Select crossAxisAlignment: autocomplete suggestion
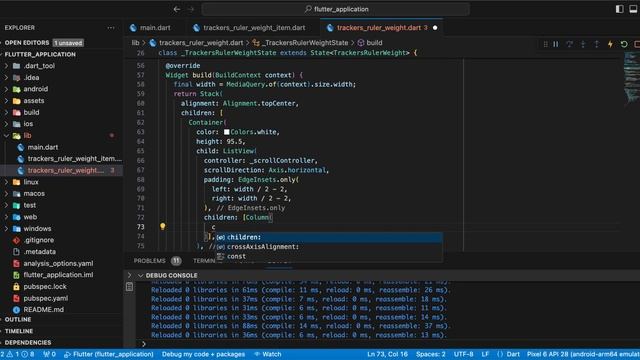640x360 pixels. (329, 247)
